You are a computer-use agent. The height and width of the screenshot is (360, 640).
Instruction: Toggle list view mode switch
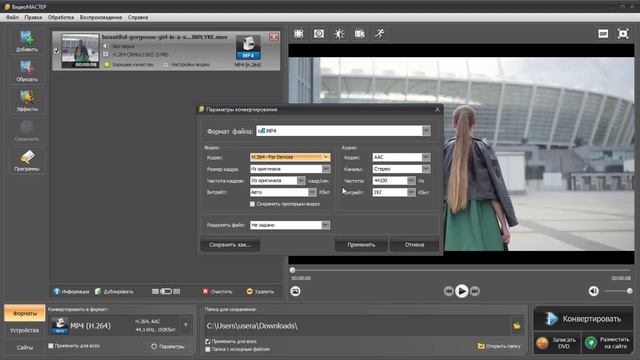pos(166,291)
